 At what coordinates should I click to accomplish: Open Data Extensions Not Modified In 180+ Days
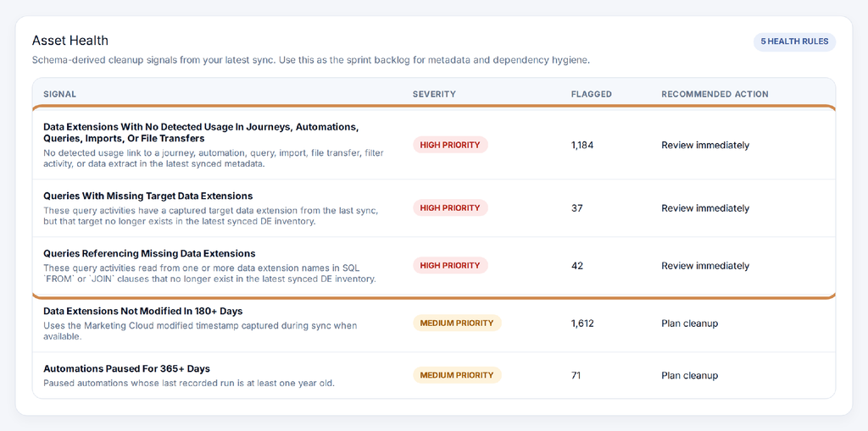tap(142, 311)
